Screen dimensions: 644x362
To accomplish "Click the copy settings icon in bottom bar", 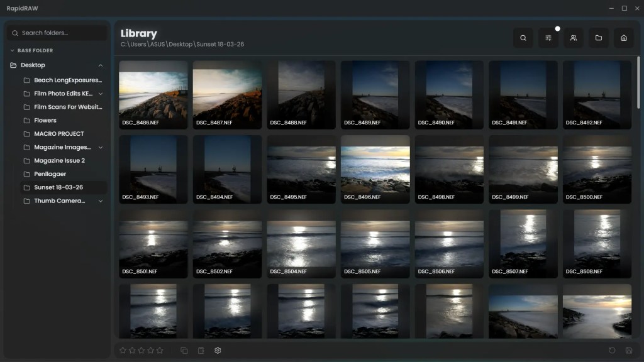I will tap(184, 350).
